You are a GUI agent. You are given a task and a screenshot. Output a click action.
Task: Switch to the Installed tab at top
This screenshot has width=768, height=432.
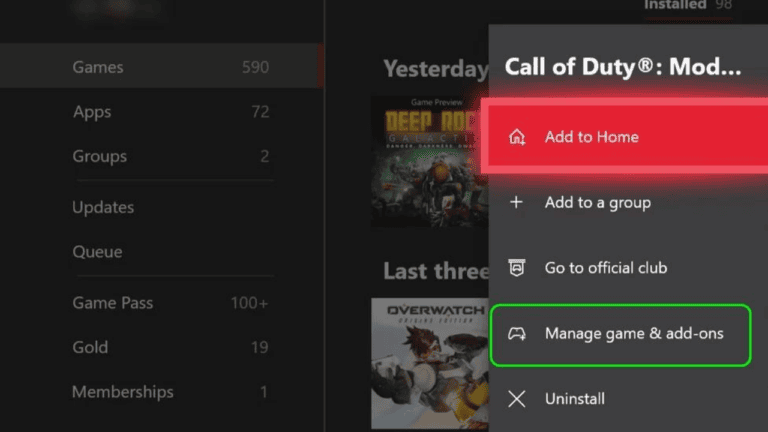(x=688, y=6)
